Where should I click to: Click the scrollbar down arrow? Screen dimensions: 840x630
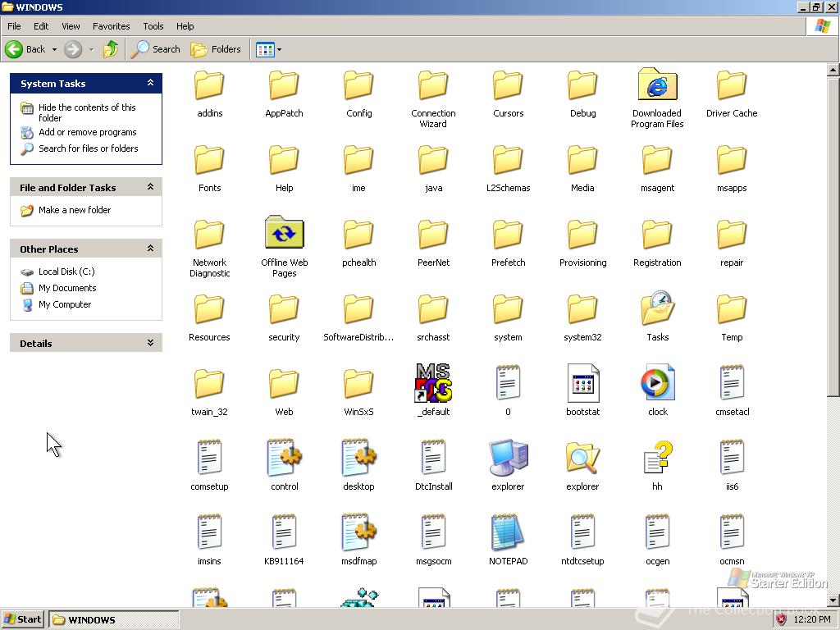833,600
